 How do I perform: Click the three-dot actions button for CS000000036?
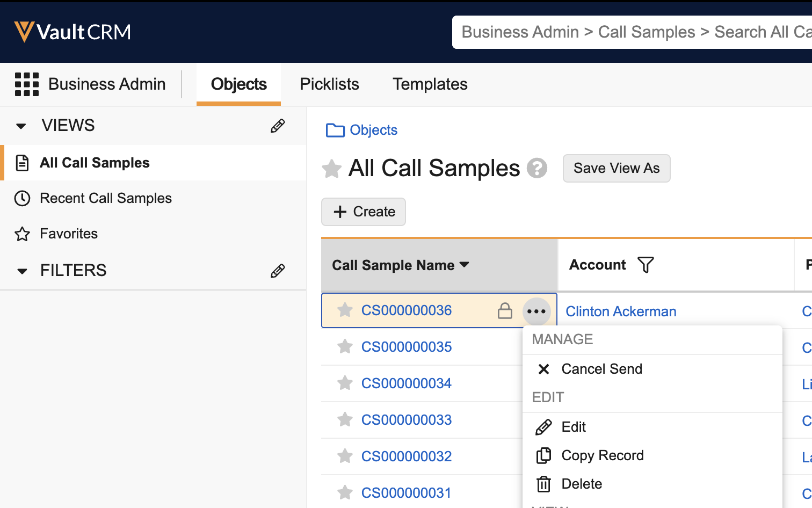coord(536,311)
